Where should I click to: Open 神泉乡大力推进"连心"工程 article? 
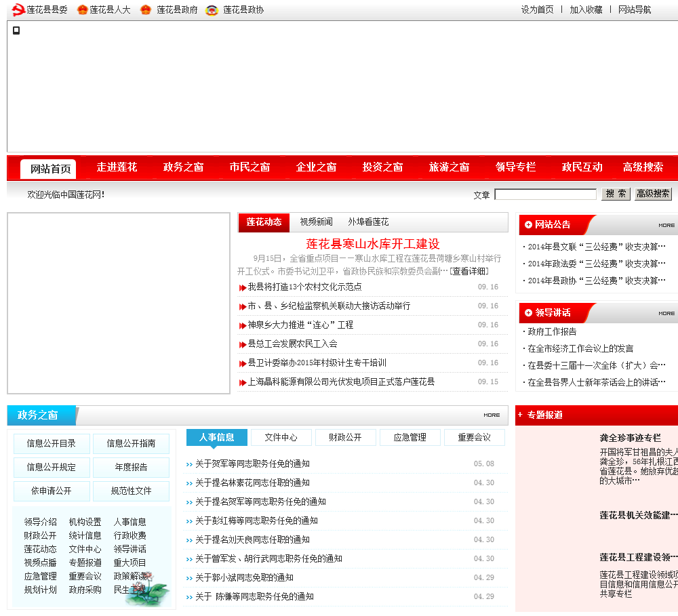[300, 325]
